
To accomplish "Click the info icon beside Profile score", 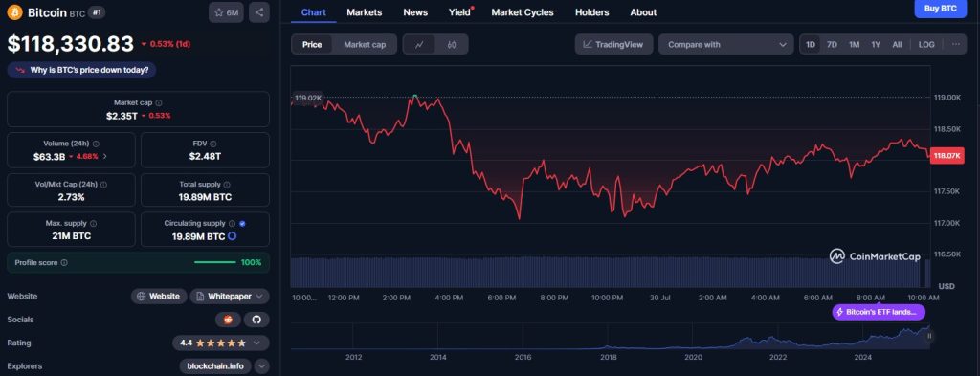I will [64, 263].
